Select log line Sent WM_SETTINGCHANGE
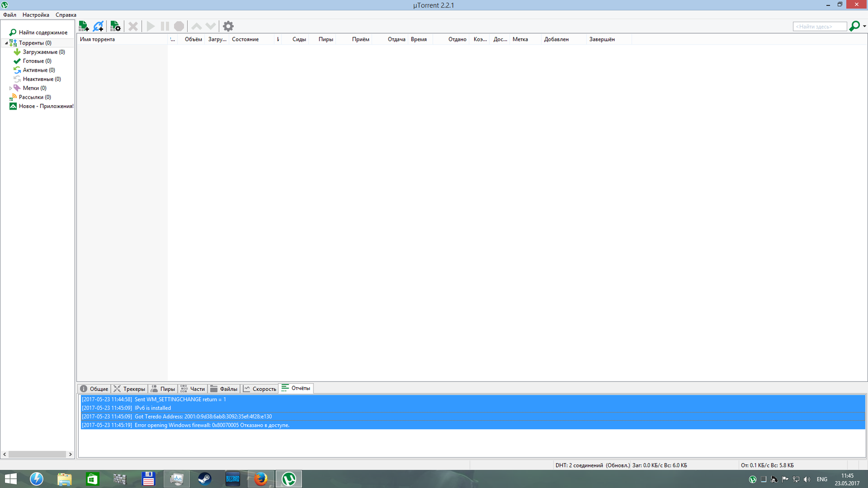Screen dimensions: 868x488 pos(472,399)
